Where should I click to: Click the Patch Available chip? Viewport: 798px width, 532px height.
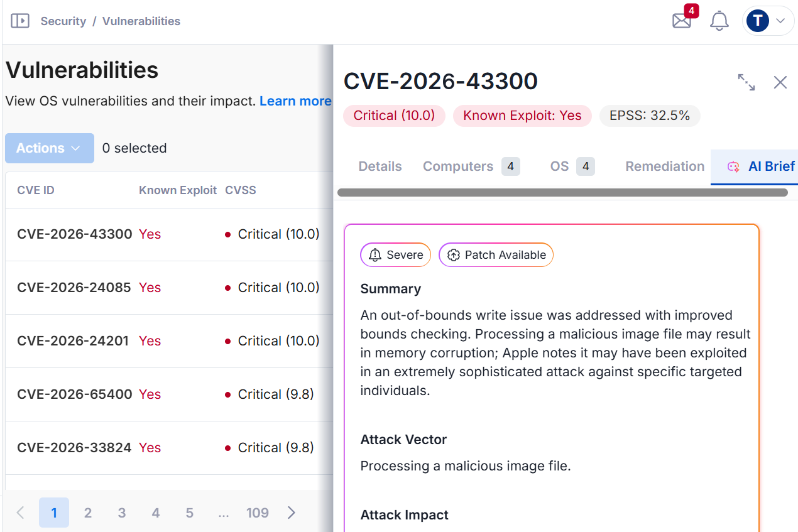tap(496, 255)
